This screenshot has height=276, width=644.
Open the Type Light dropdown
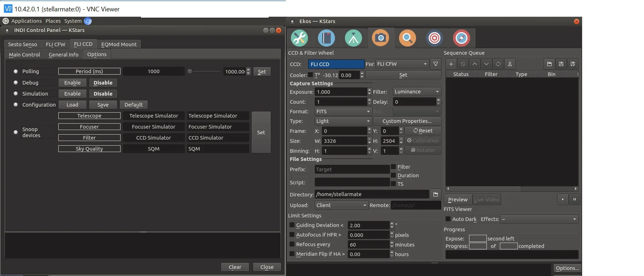point(343,121)
